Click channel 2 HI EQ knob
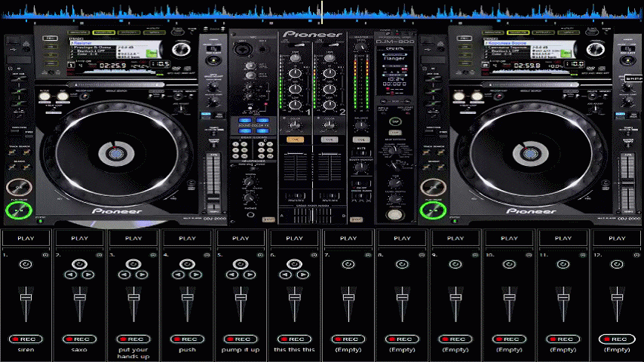 click(x=330, y=74)
